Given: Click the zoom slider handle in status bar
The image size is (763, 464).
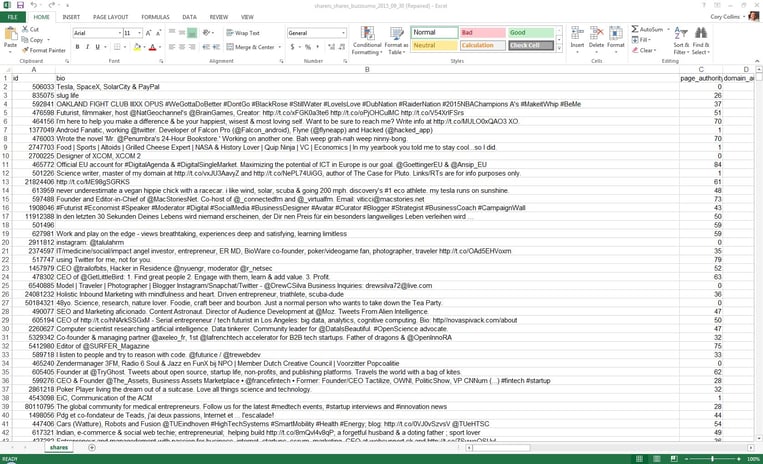Looking at the screenshot, I should pos(712,459).
